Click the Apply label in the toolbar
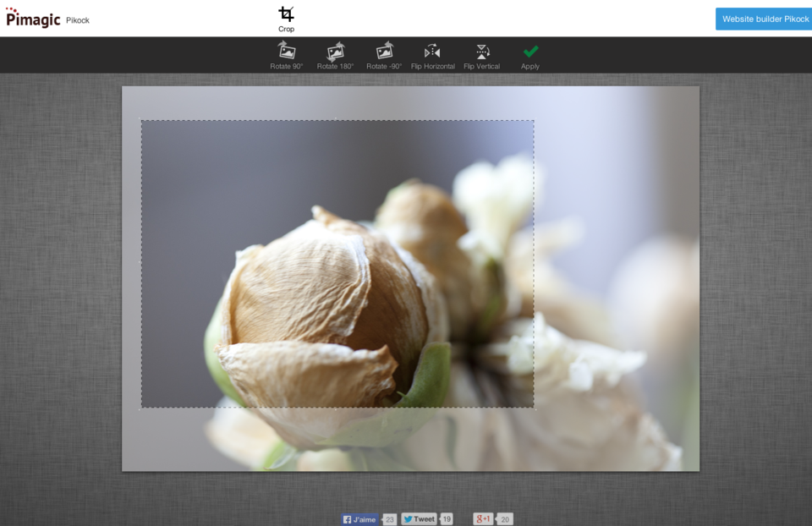The width and height of the screenshot is (812, 526). pyautogui.click(x=529, y=65)
